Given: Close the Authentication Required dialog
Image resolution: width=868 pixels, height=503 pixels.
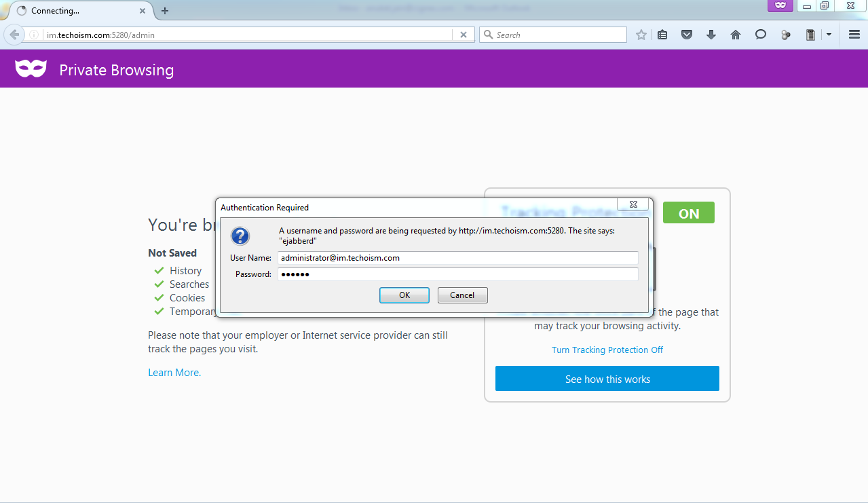Looking at the screenshot, I should [633, 204].
